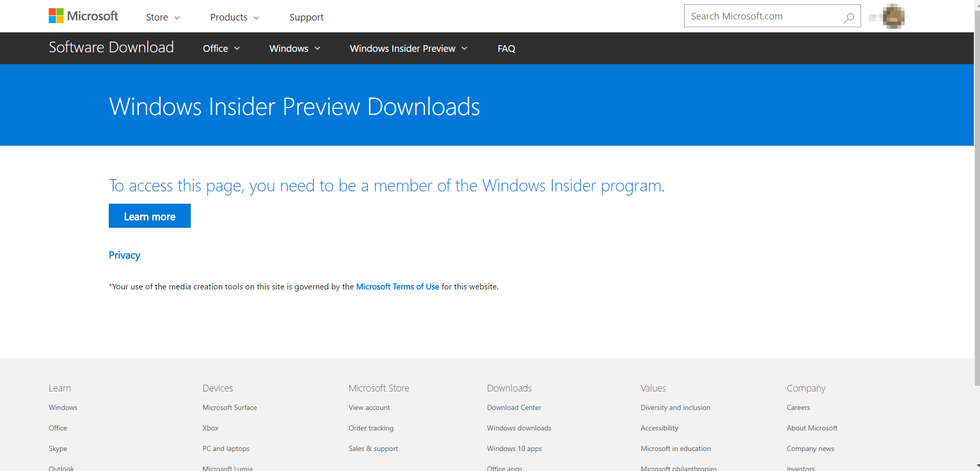Open the Support page
Image resolution: width=980 pixels, height=471 pixels.
tap(307, 17)
